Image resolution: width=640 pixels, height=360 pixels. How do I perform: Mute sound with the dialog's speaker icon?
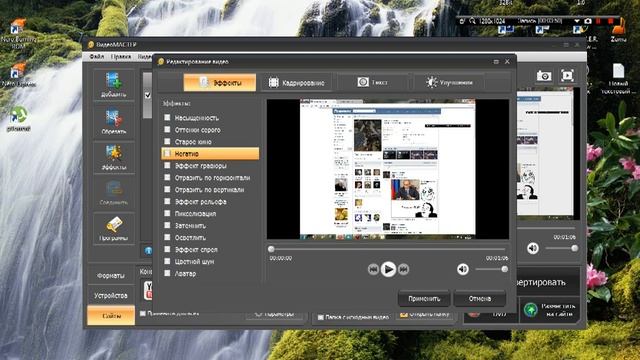(x=462, y=269)
